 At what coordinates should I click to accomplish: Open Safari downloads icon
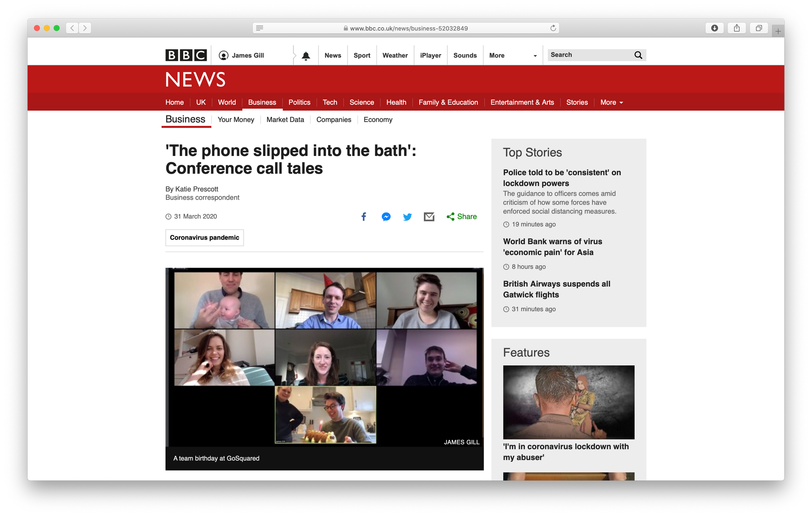(x=715, y=28)
